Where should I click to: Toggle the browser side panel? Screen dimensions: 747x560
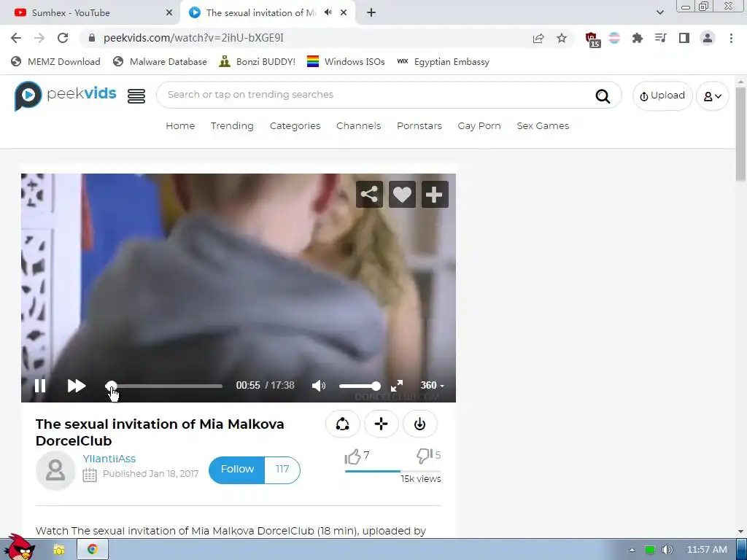(x=684, y=38)
